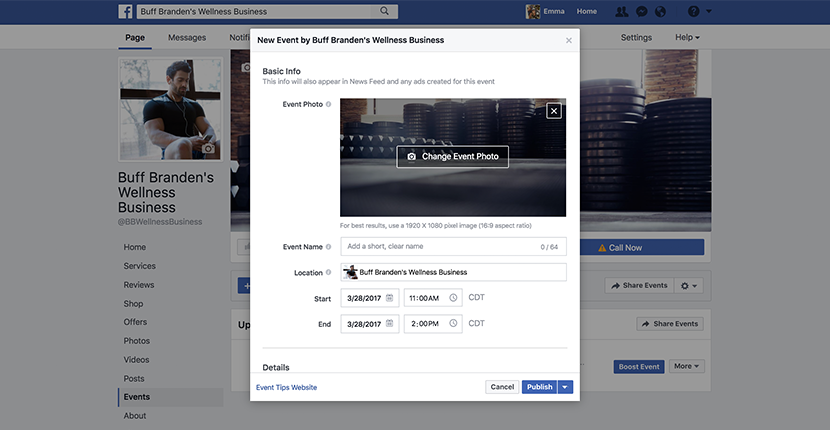Open the start time clock icon
The image size is (830, 430).
coord(453,298)
